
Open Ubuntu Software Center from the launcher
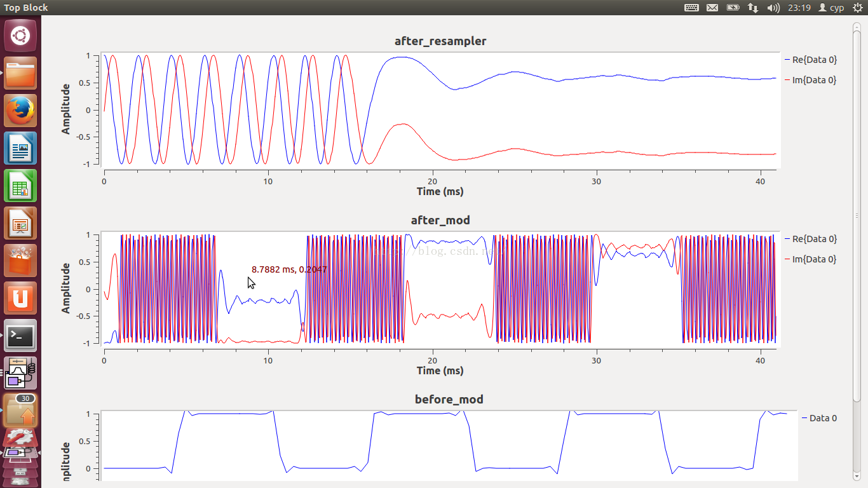20,261
